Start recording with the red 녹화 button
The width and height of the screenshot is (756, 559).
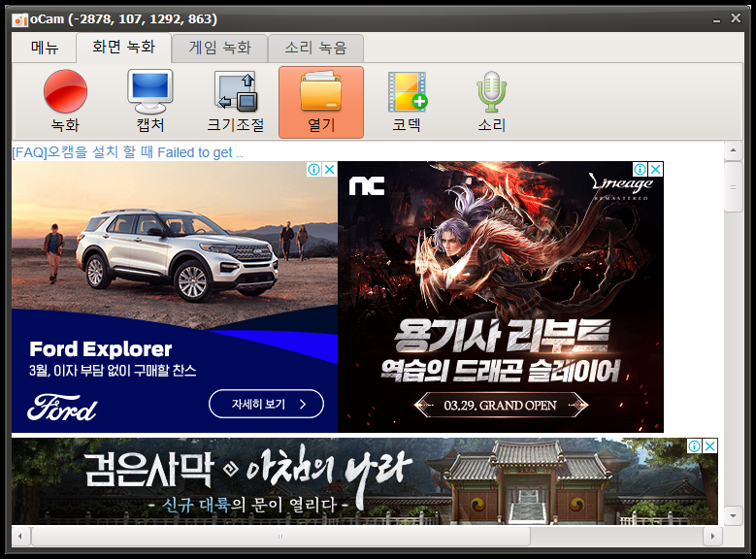tap(65, 102)
